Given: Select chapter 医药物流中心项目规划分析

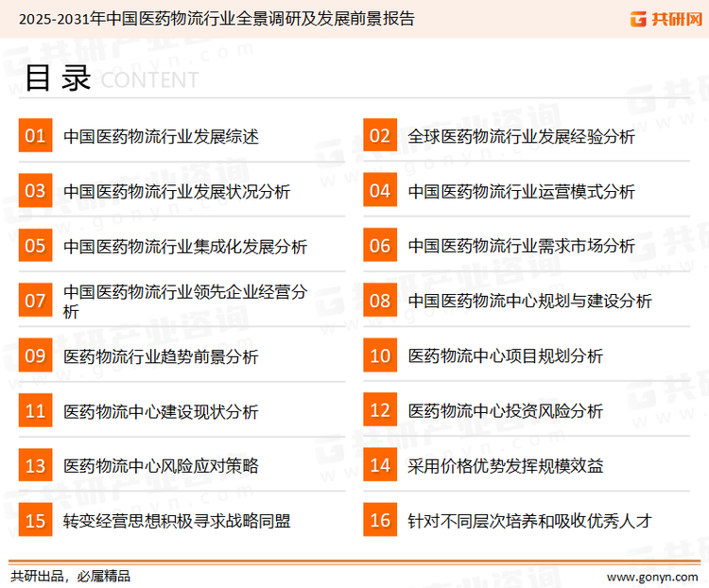Looking at the screenshot, I should click(506, 356).
